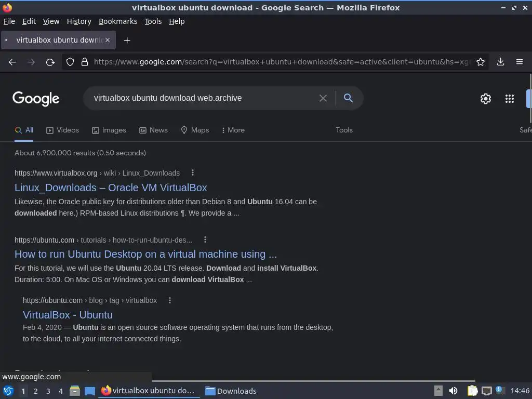This screenshot has width=532, height=399.
Task: Open the file manager taskbar launcher
Action: click(x=75, y=391)
